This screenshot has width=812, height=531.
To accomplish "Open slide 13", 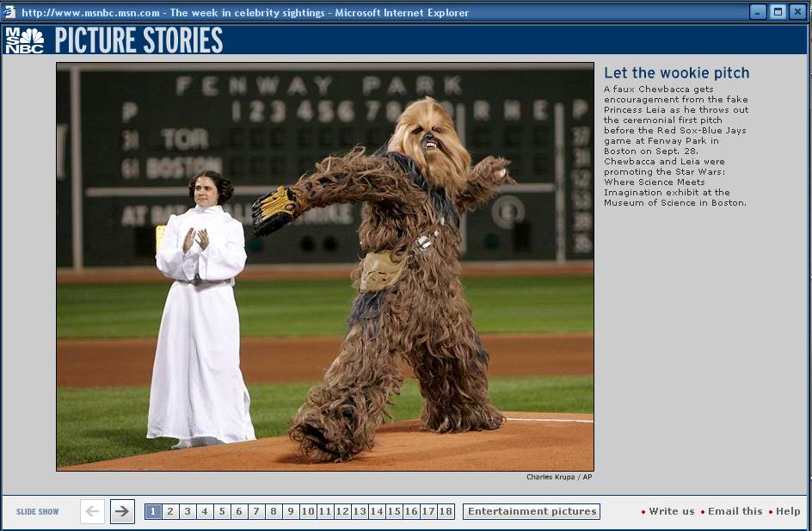I will (360, 511).
